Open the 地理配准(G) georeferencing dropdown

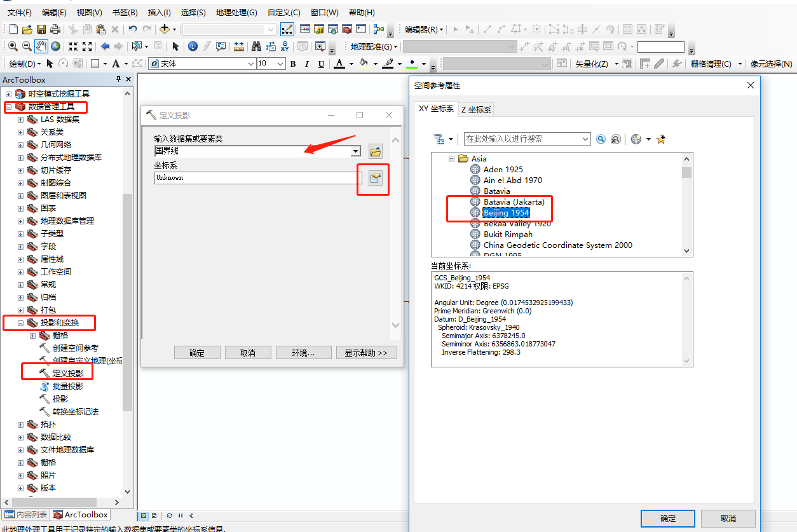[x=374, y=46]
